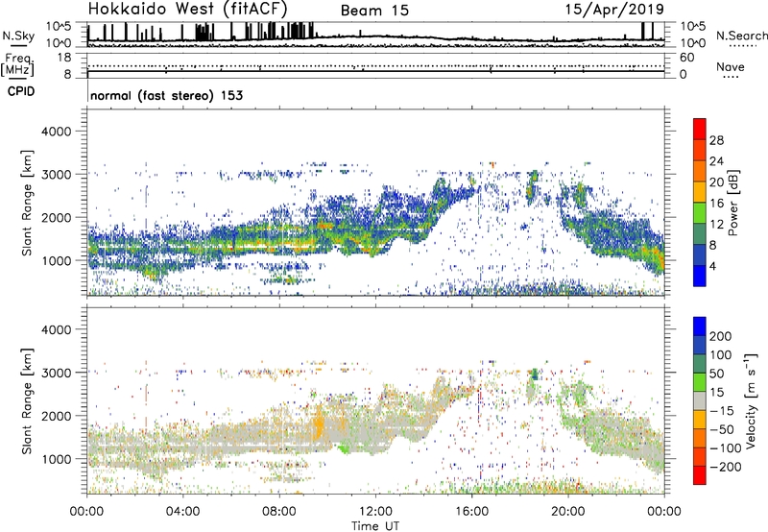Click the "Power [dB]" colorbar title
Image resolution: width=768 pixels, height=532 pixels.
pos(733,203)
